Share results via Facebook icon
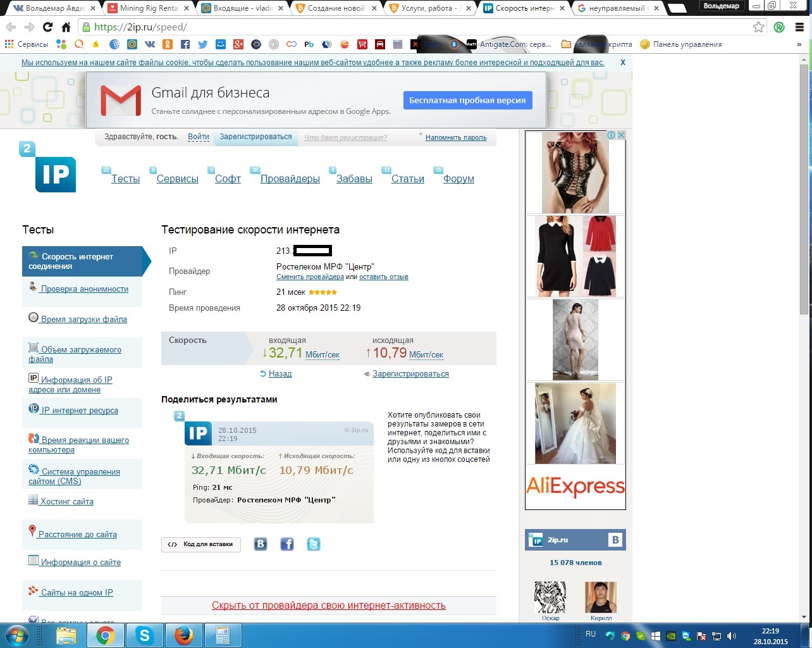This screenshot has width=812, height=648. (287, 544)
